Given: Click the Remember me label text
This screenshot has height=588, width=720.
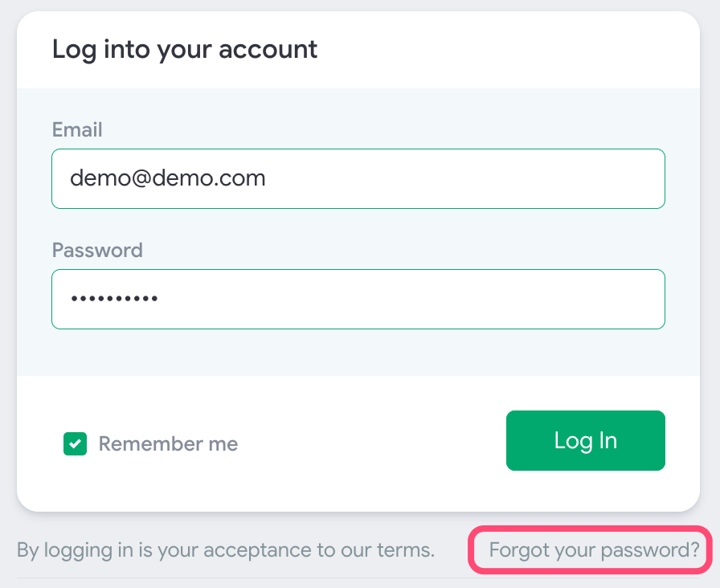Looking at the screenshot, I should click(168, 443).
